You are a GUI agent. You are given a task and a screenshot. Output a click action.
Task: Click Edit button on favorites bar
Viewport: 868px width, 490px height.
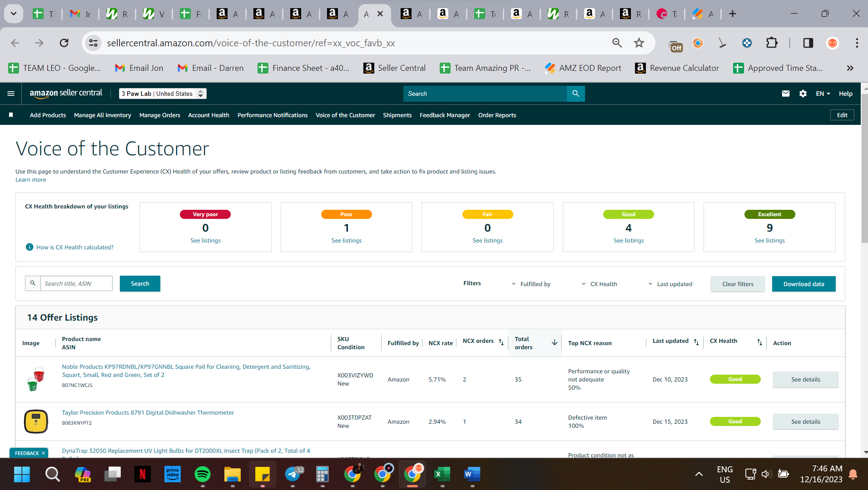pos(842,115)
